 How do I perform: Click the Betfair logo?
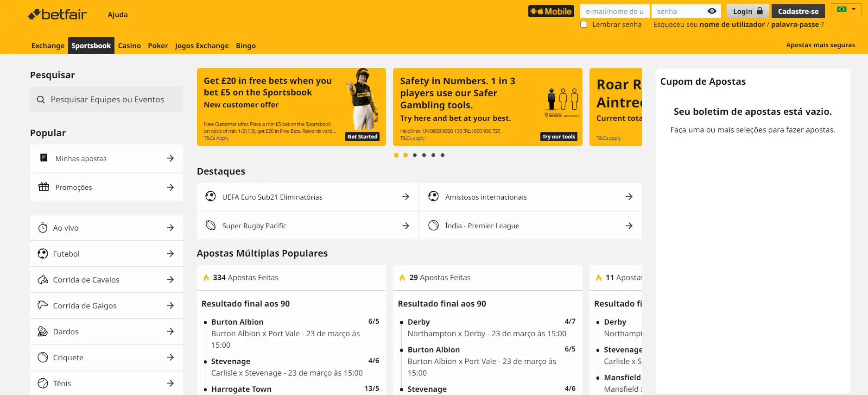tap(57, 15)
